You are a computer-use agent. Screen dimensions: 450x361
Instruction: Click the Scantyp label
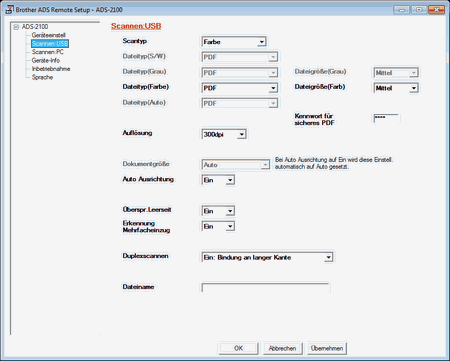pos(135,41)
